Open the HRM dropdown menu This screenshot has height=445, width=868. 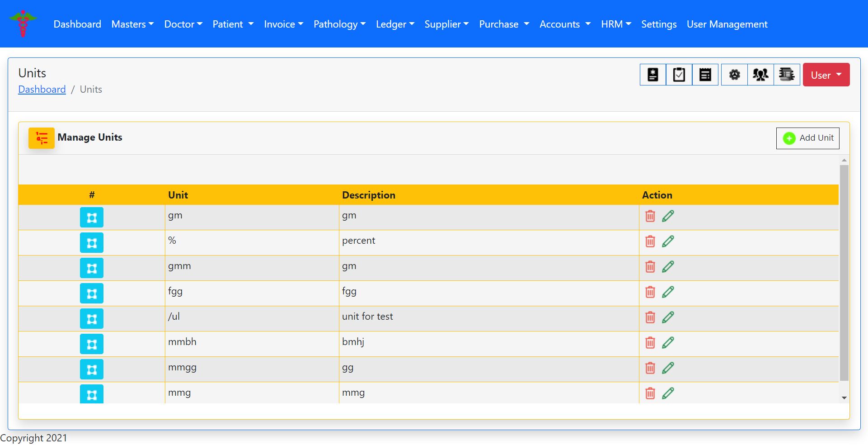pos(615,24)
